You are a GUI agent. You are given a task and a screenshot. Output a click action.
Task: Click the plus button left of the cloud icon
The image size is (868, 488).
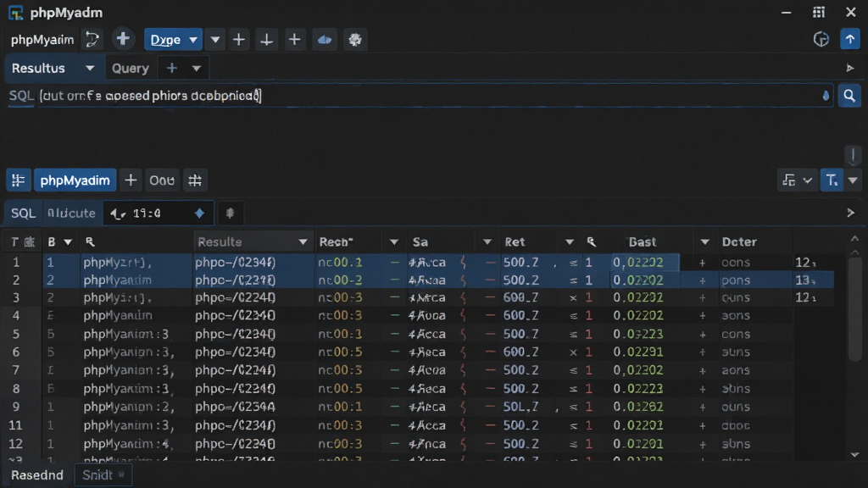pyautogui.click(x=294, y=40)
